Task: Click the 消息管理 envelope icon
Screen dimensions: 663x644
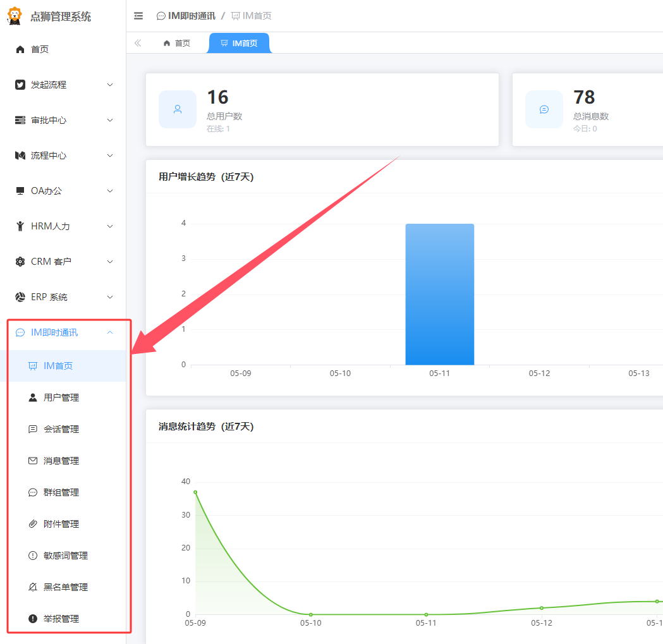Action: [33, 461]
